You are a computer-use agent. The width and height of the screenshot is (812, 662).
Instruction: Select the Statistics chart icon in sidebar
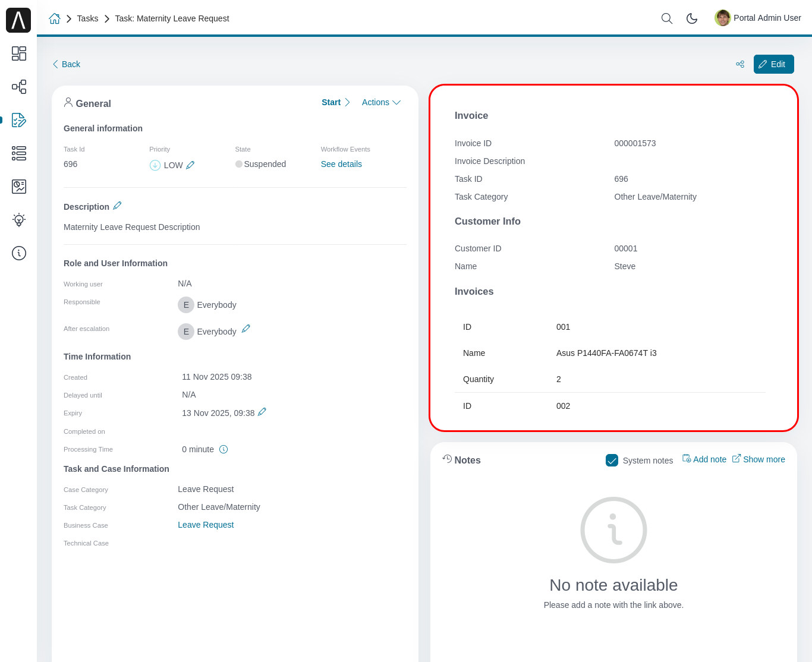[18, 186]
